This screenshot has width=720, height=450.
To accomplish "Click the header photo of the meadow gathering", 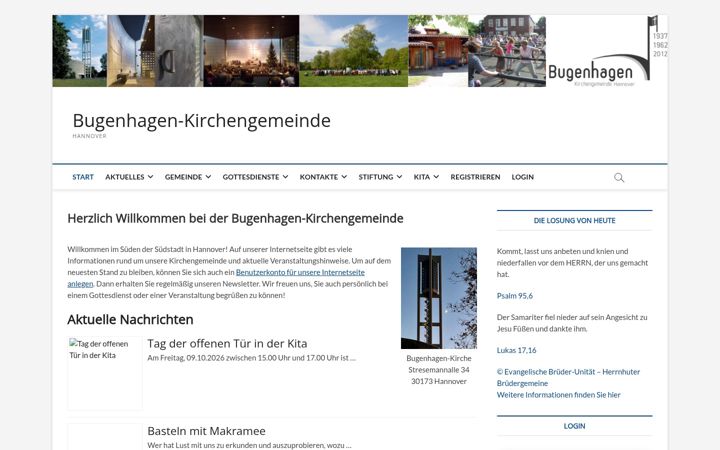I will (354, 51).
